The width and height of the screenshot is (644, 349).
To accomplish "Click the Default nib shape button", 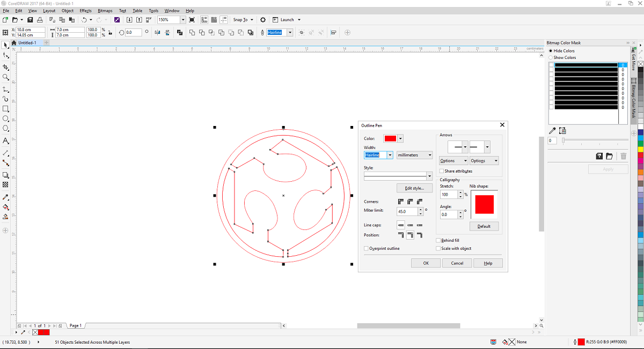I will (x=484, y=226).
